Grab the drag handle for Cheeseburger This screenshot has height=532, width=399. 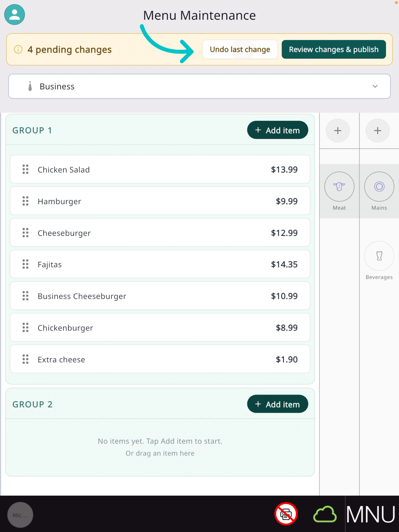point(25,233)
